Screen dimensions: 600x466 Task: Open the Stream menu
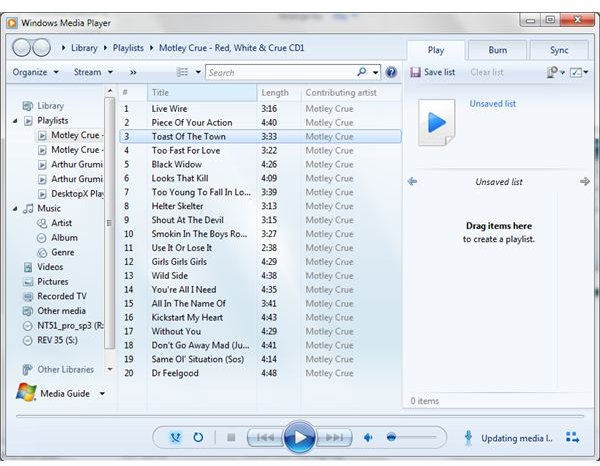pyautogui.click(x=93, y=72)
